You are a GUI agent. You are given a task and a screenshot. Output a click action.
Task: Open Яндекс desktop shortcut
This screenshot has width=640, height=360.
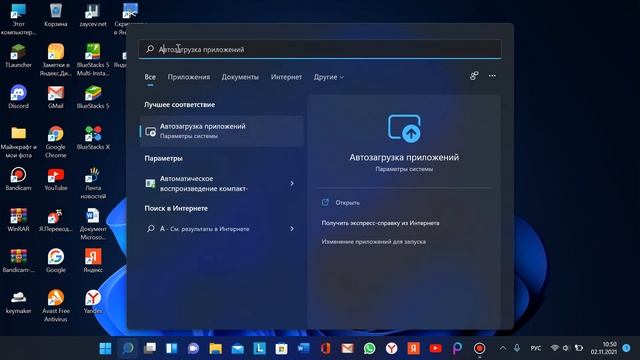93,261
